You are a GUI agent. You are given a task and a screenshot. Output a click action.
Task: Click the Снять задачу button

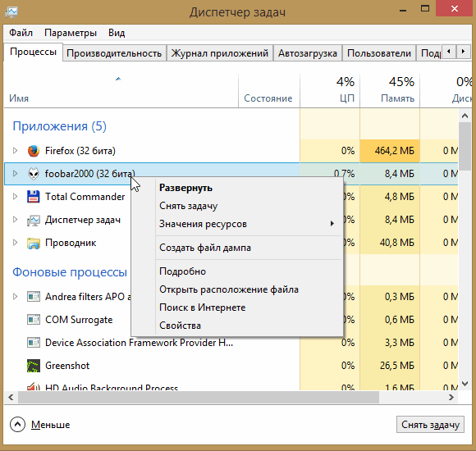point(430,425)
